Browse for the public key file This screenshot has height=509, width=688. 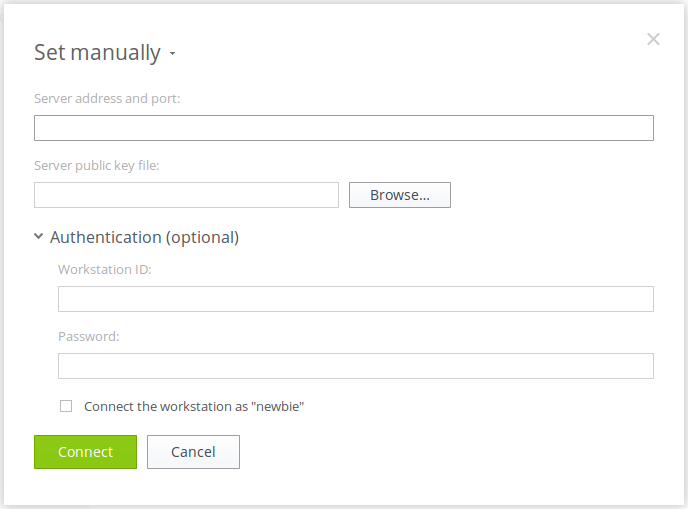(399, 195)
